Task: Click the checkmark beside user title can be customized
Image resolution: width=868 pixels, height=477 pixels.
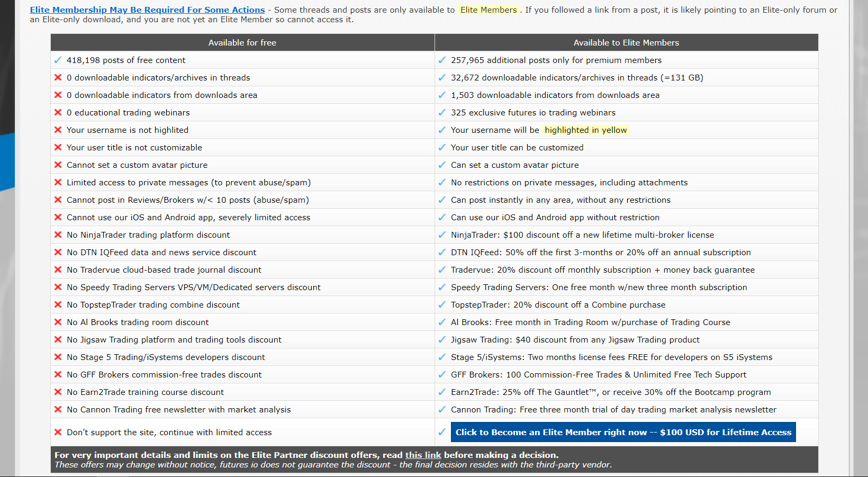Action: (x=442, y=147)
